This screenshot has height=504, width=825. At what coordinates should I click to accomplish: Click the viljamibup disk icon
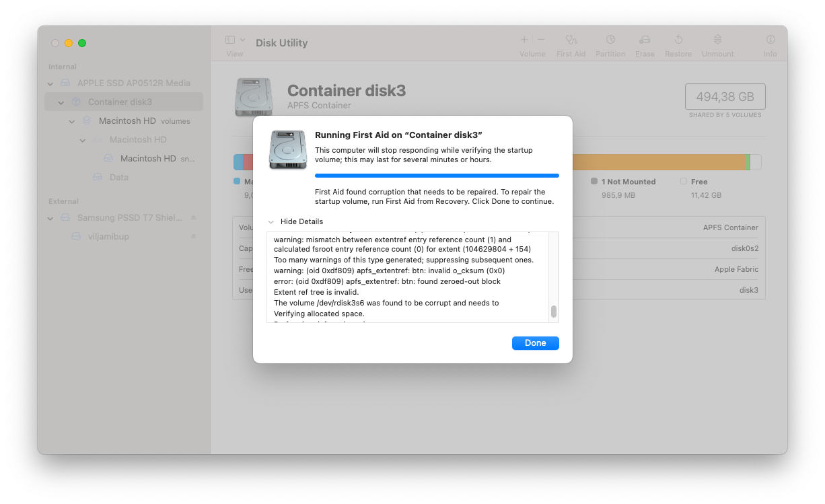pyautogui.click(x=76, y=236)
